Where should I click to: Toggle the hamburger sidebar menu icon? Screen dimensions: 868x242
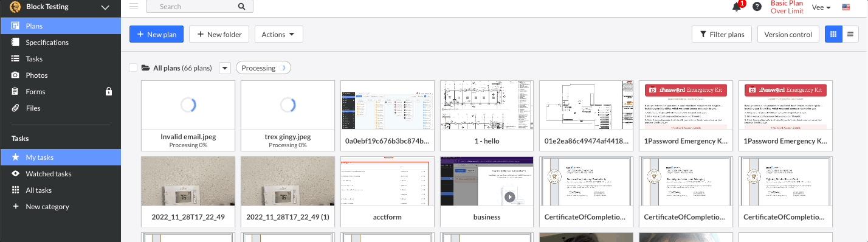click(x=134, y=7)
